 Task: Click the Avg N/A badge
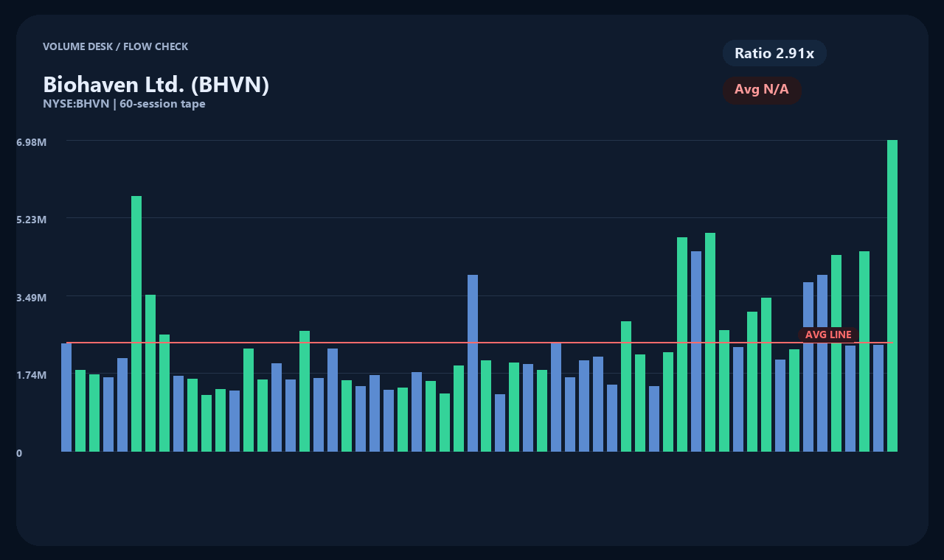tap(762, 90)
